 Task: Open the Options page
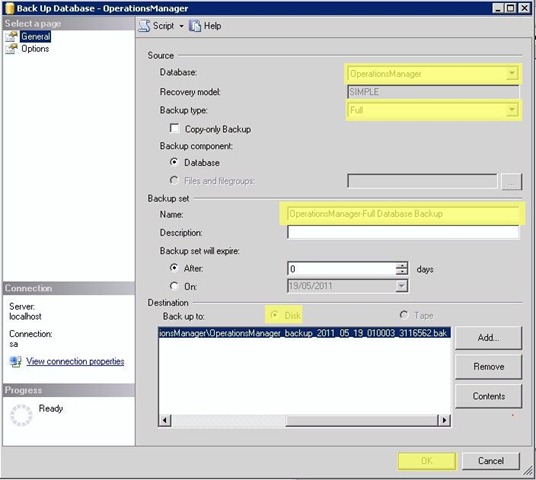35,49
